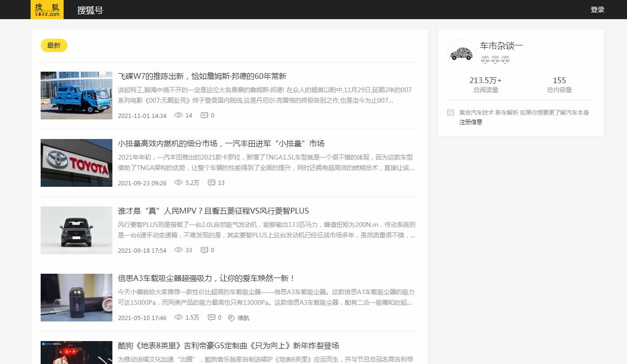This screenshot has width=627, height=364.
Task: Open the black MPV car thumbnail
Action: pyautogui.click(x=77, y=230)
